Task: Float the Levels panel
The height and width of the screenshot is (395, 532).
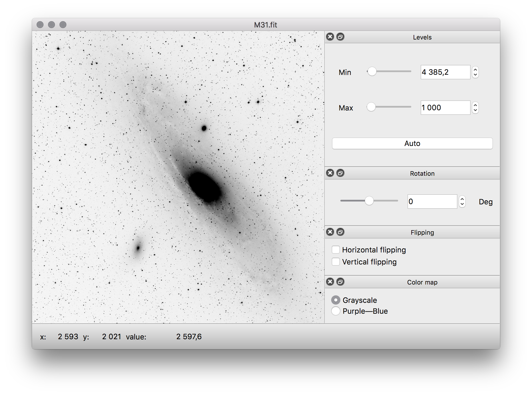Action: [340, 37]
